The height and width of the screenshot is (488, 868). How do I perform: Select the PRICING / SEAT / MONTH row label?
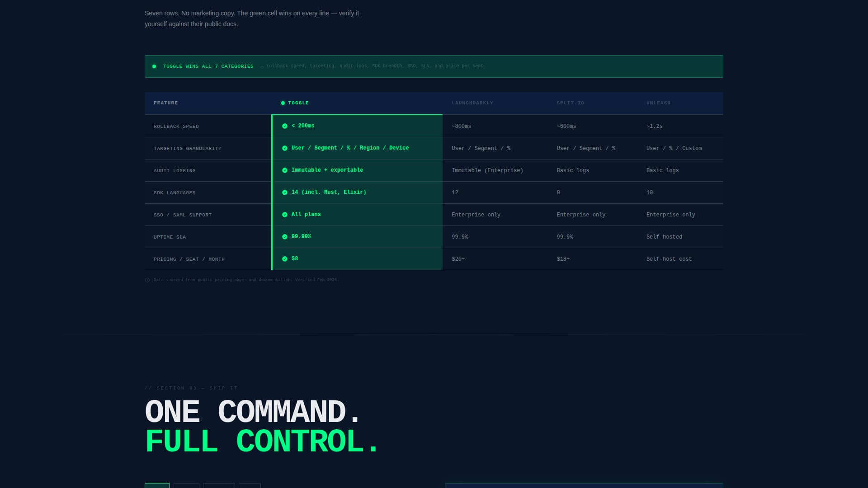coord(189,259)
